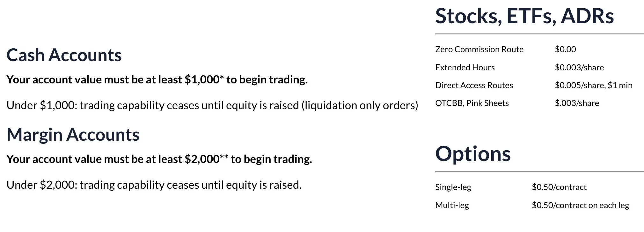Click the $1,000* minimum account value sentence
Image resolution: width=644 pixels, height=232 pixels.
pyautogui.click(x=157, y=80)
